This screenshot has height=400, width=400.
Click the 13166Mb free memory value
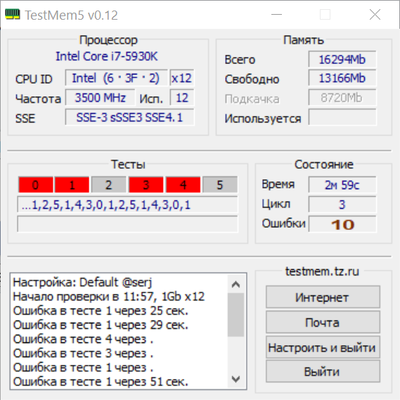click(342, 78)
